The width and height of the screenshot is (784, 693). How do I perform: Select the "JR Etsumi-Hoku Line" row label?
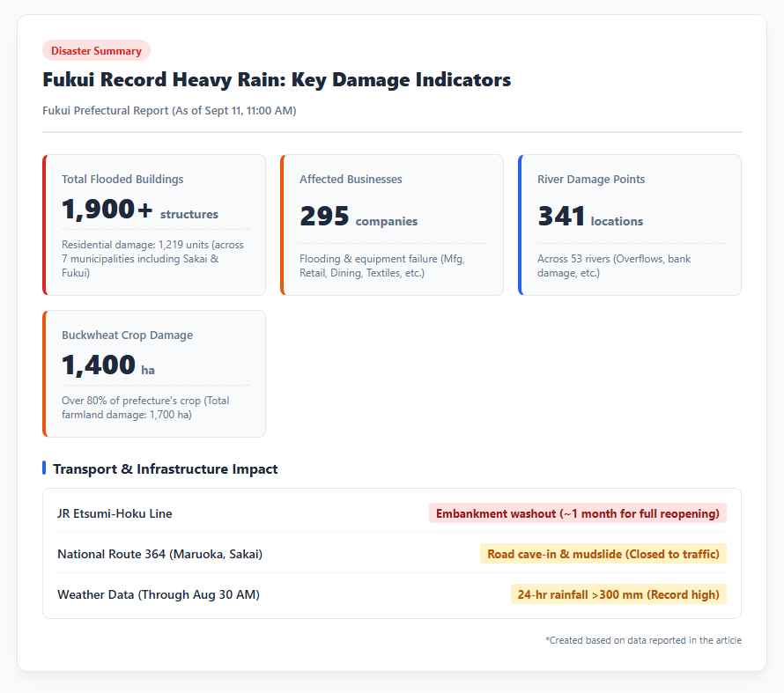[115, 513]
